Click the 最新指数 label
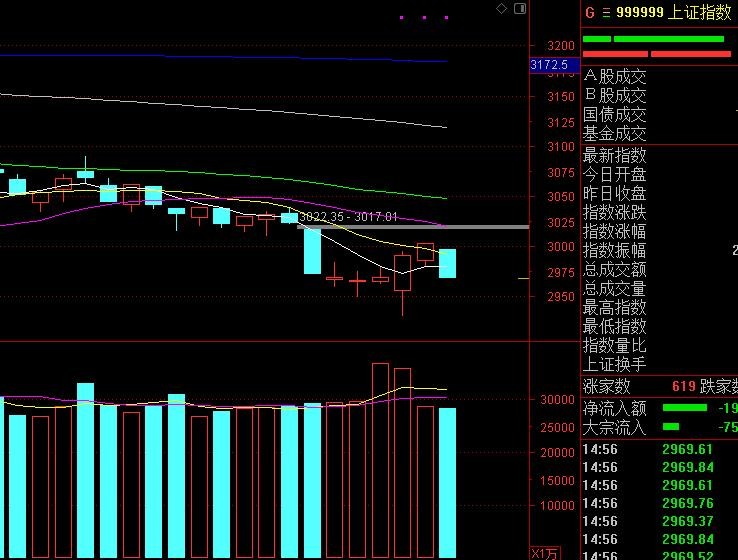 point(615,155)
